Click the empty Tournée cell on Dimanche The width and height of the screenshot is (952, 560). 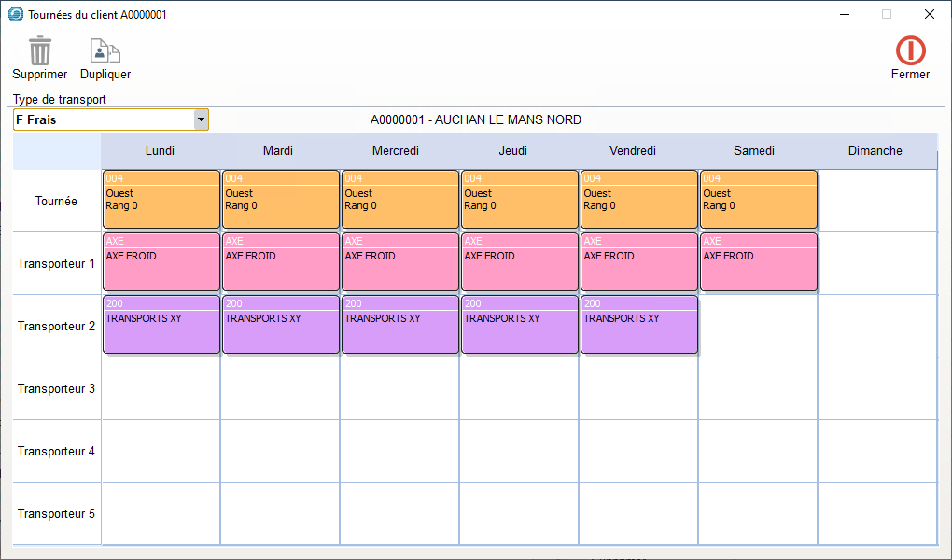pos(876,201)
